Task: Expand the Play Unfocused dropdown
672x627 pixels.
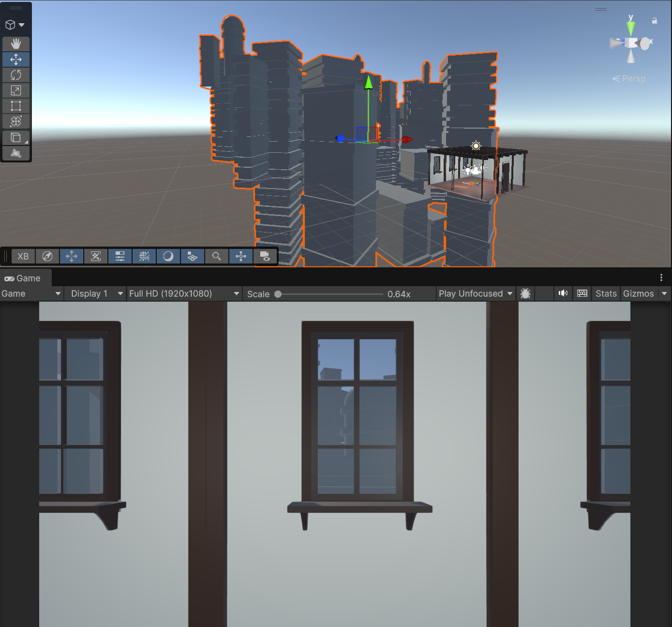Action: 476,293
